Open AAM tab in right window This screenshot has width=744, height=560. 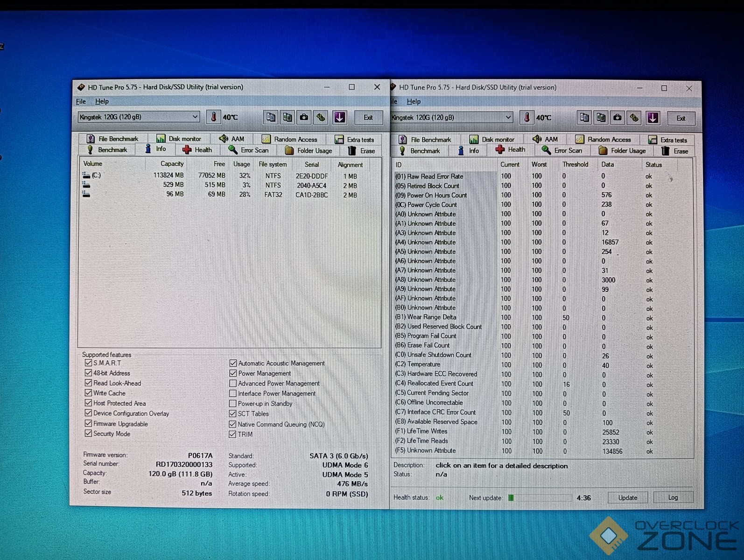pyautogui.click(x=545, y=139)
